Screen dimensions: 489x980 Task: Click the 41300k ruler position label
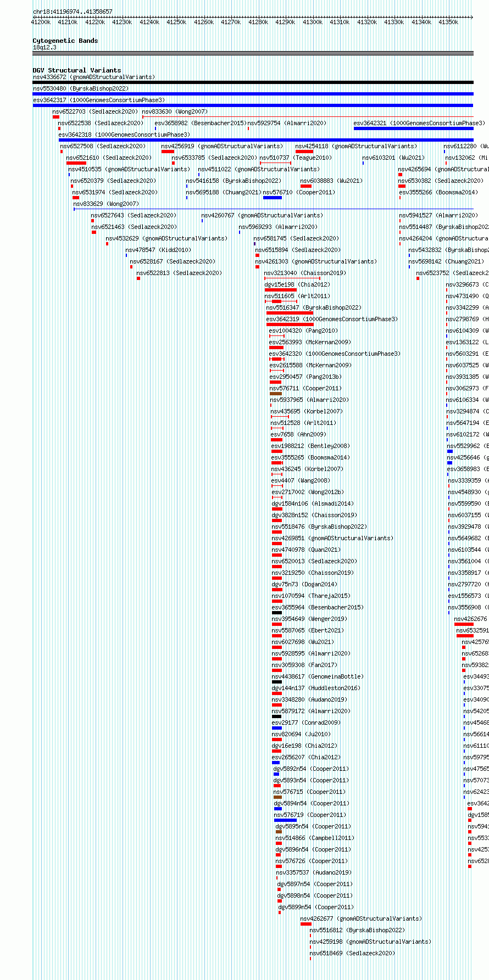pyautogui.click(x=313, y=22)
